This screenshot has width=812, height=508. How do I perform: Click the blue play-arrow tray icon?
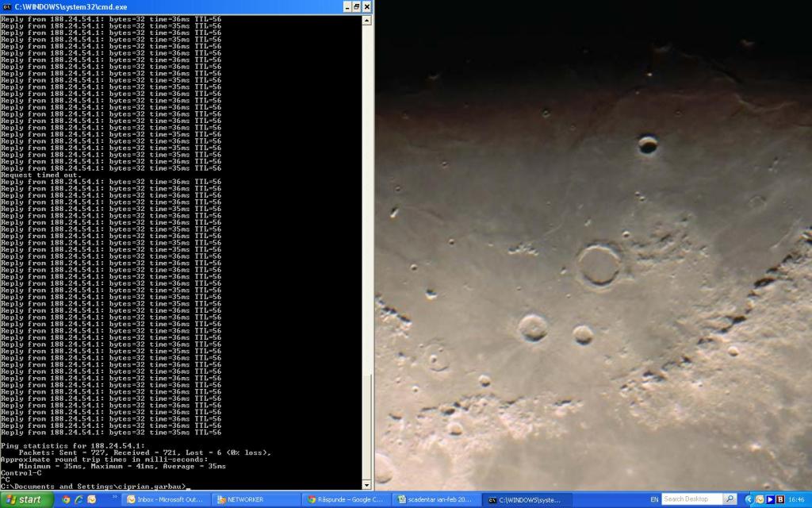(x=770, y=499)
